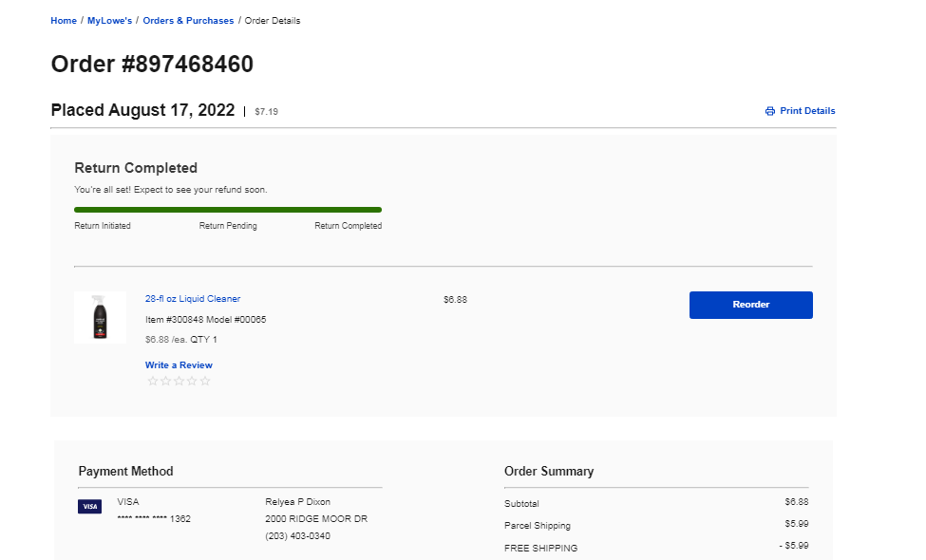Open Write a Review link
The width and height of the screenshot is (926, 560).
point(179,365)
